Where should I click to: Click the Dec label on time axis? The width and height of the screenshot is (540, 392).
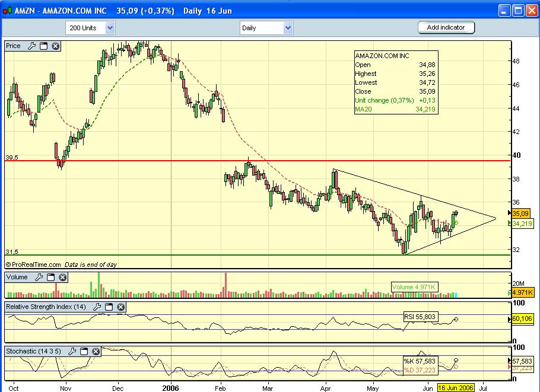[x=117, y=388]
